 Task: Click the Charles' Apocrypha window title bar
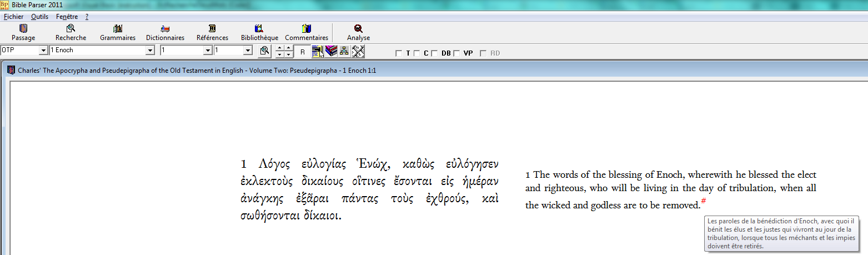pyautogui.click(x=436, y=71)
